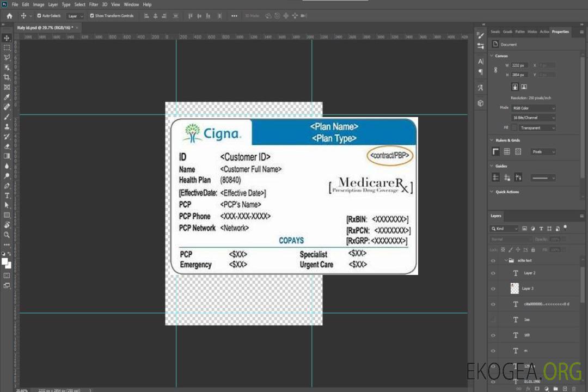588x392 pixels.
Task: Hide the 'm' text layer
Action: tap(493, 351)
